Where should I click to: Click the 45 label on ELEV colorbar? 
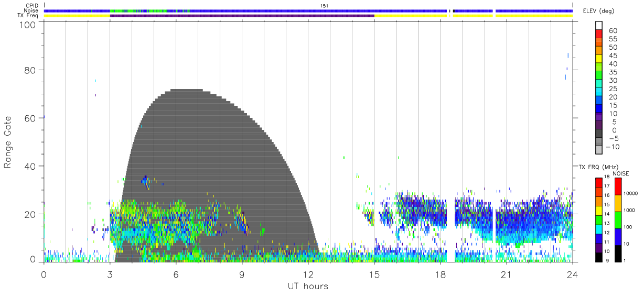613,55
